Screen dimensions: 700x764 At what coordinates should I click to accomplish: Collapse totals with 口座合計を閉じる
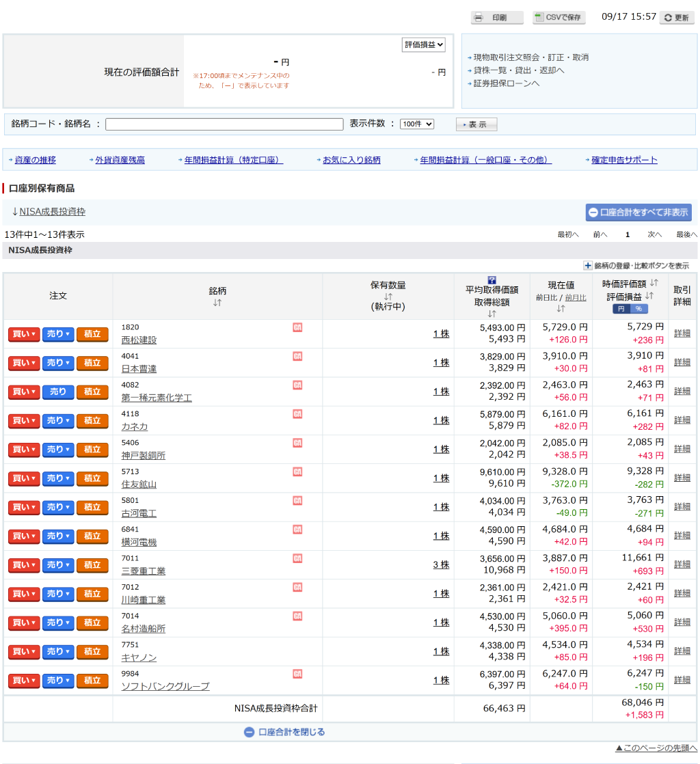pyautogui.click(x=284, y=732)
